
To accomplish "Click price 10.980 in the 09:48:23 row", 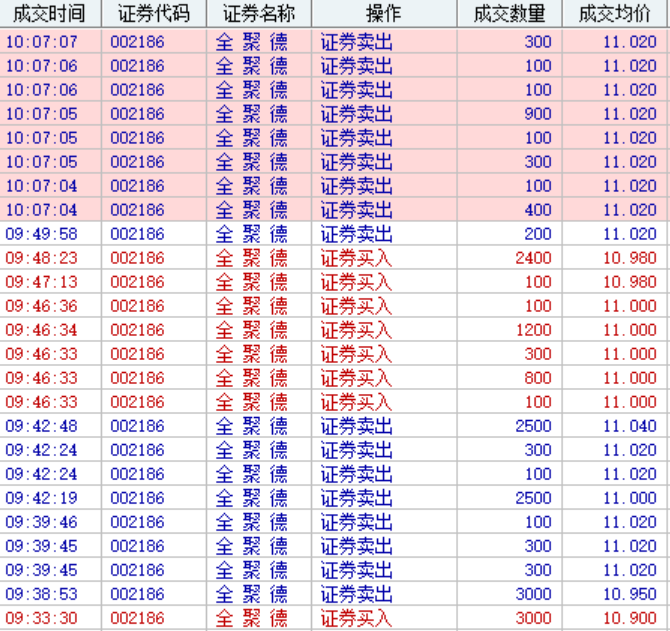I will (630, 258).
